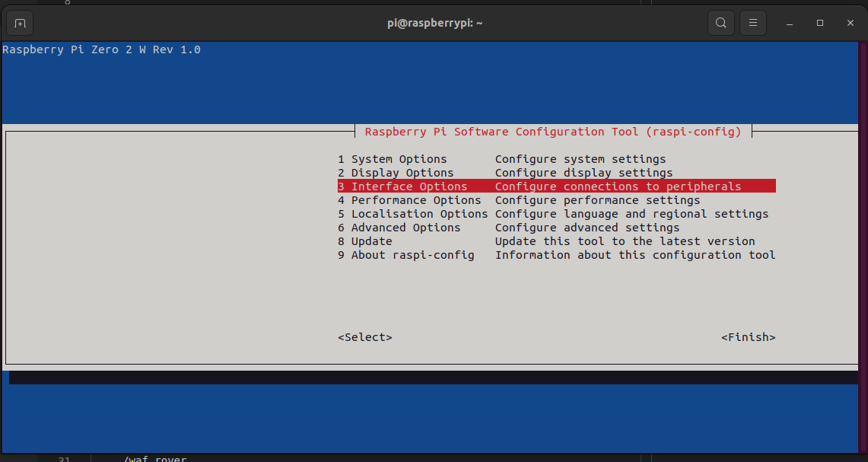Select 9 About raspi-config

pos(405,255)
